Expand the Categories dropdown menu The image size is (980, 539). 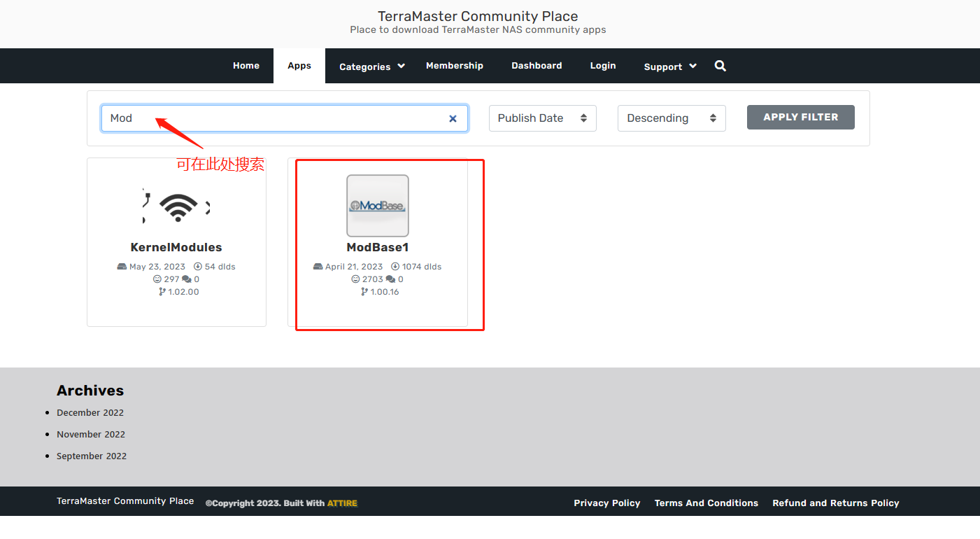pos(372,66)
